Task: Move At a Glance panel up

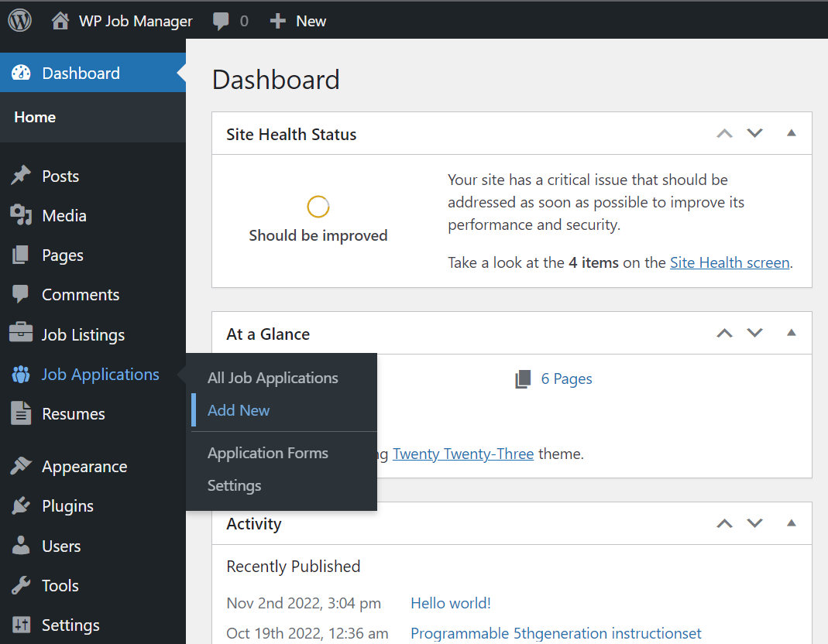Action: click(x=724, y=333)
